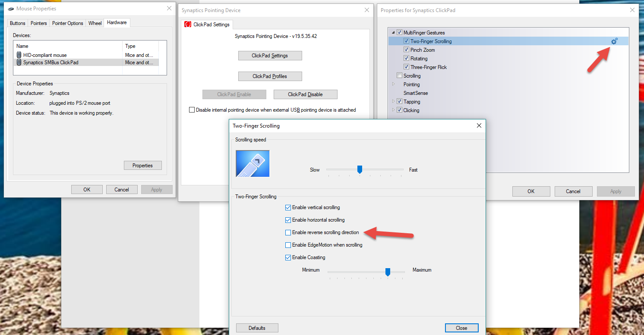The width and height of the screenshot is (644, 335).
Task: Click the mouse icon in Mouse Properties titlebar
Action: (x=9, y=8)
